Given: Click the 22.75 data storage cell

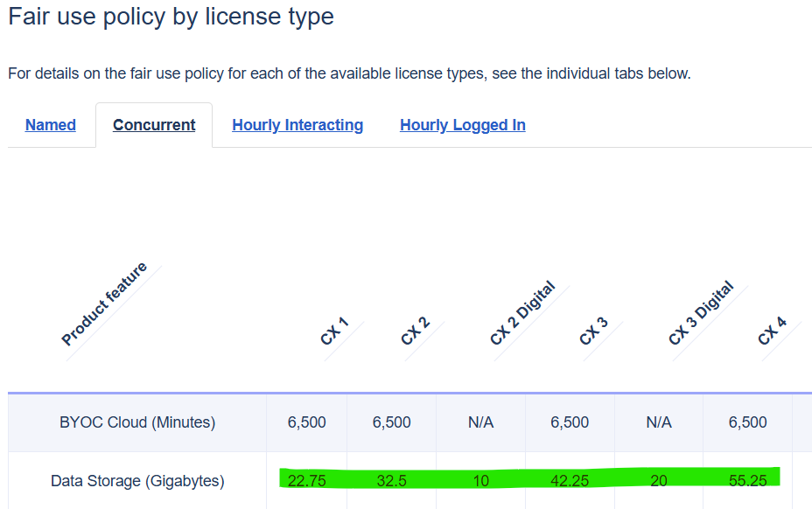Looking at the screenshot, I should [x=307, y=481].
